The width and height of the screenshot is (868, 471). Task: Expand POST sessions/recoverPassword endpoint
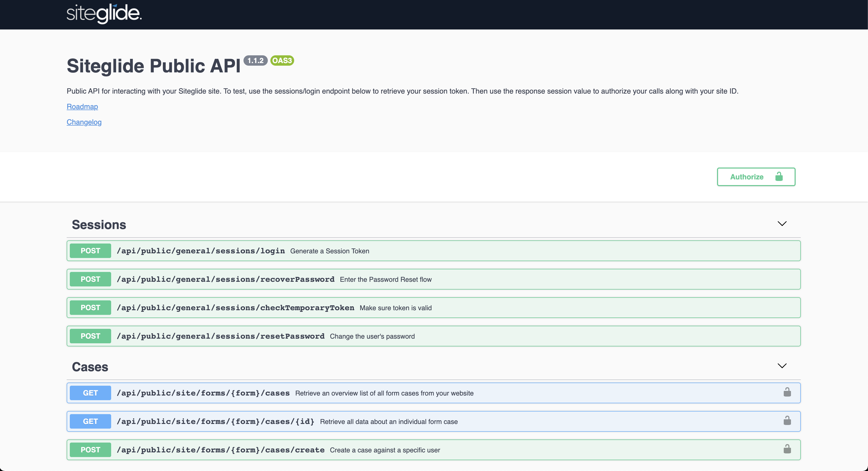pyautogui.click(x=433, y=279)
